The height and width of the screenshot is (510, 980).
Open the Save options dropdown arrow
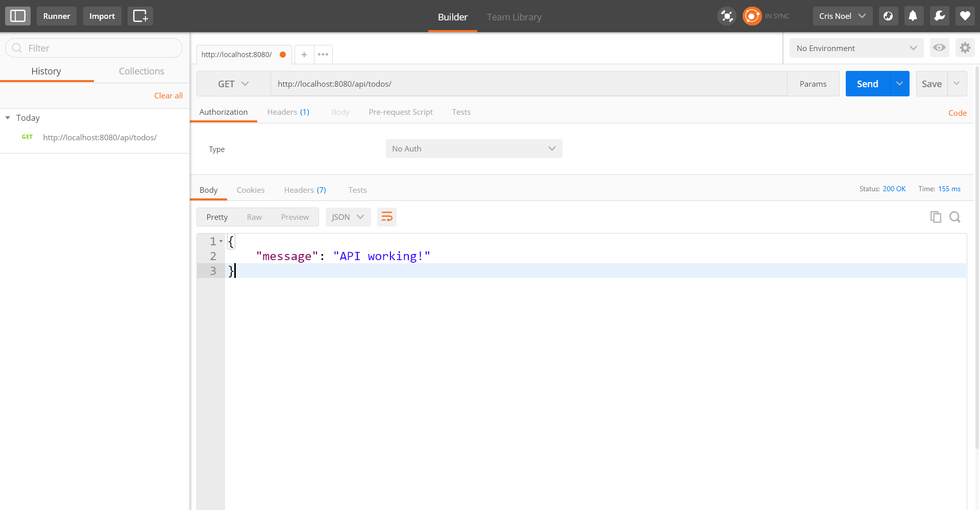(957, 84)
